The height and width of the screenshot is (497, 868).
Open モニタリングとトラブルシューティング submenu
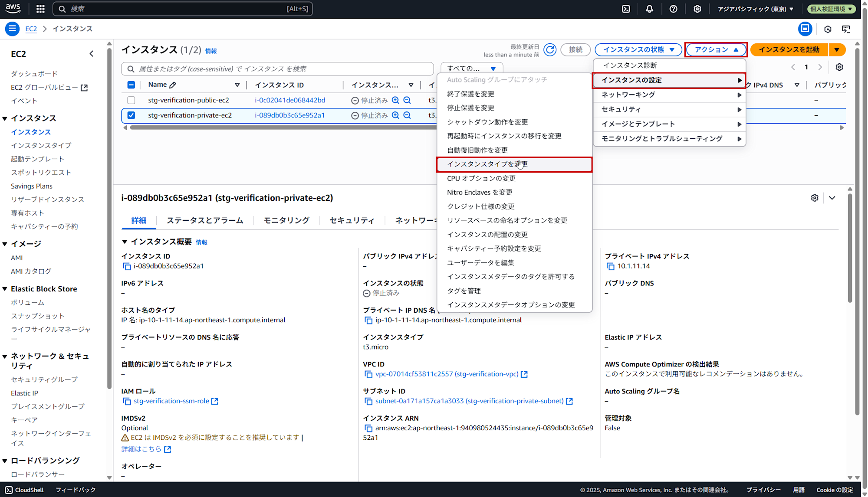coord(670,139)
